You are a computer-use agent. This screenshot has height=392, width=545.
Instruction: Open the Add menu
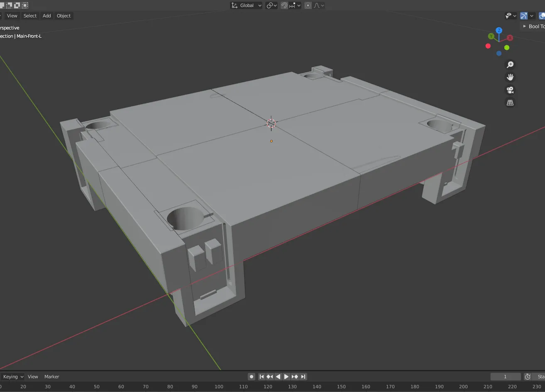tap(47, 16)
